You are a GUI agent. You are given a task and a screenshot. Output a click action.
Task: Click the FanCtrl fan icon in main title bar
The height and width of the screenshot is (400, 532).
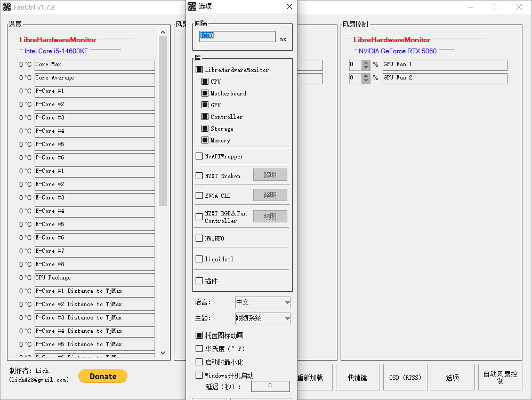[x=7, y=7]
